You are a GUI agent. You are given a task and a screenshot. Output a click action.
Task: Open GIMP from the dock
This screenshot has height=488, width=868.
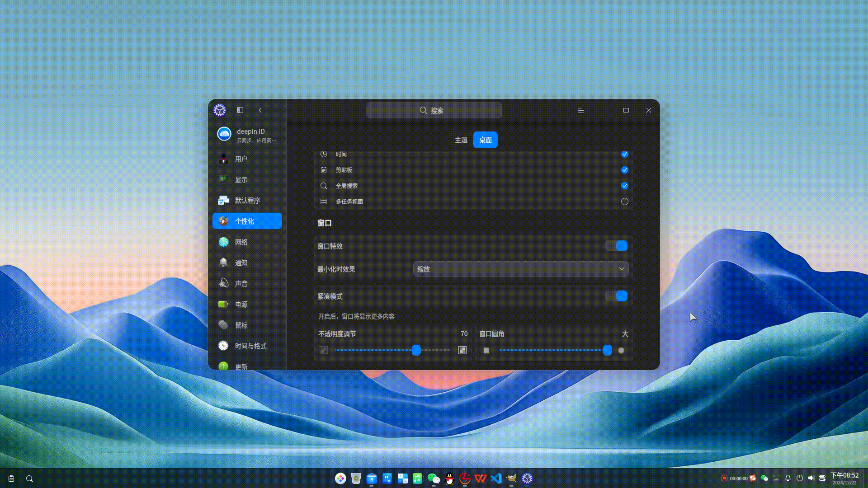click(x=511, y=479)
